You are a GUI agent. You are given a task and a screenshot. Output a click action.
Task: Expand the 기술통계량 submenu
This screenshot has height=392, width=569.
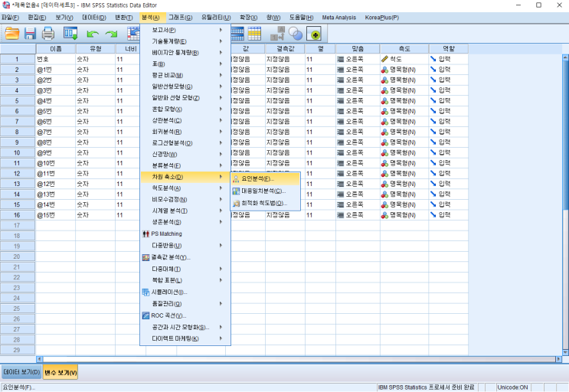coord(185,41)
